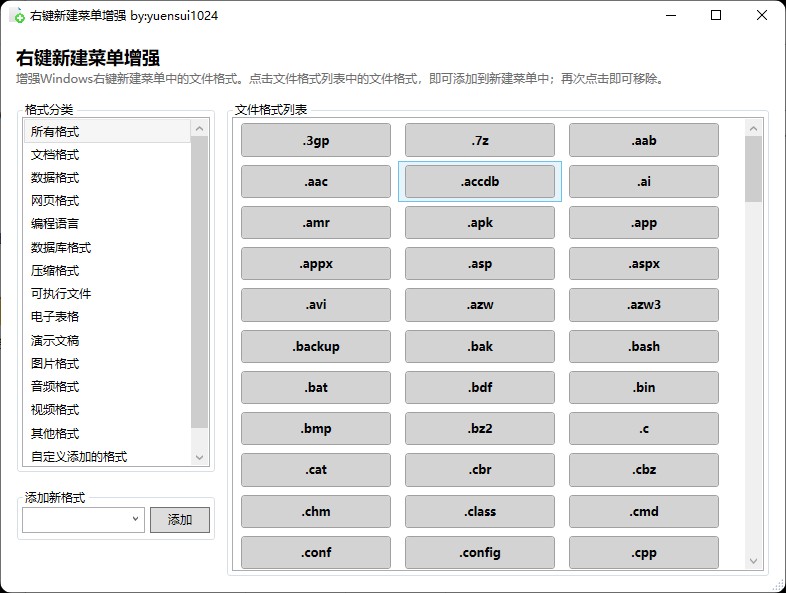This screenshot has width=786, height=593.
Task: Toggle the .ai format button
Action: point(644,181)
